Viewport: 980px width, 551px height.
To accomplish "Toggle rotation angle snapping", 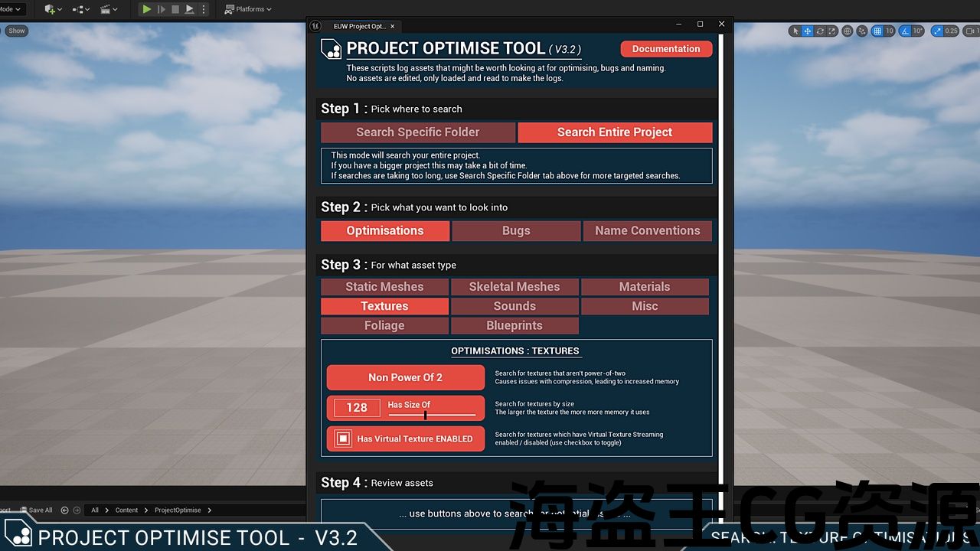I will coord(906,31).
